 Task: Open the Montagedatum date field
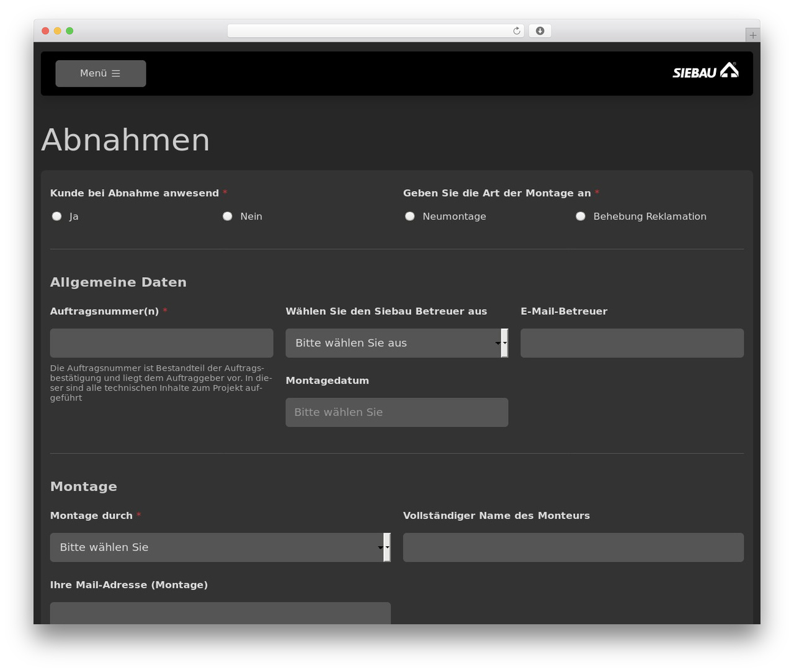coord(397,412)
